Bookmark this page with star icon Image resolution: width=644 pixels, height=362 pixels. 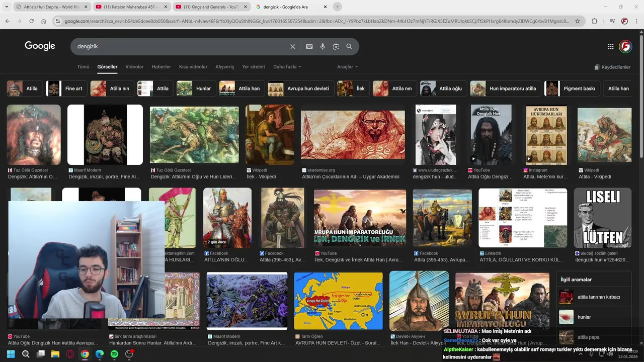tap(578, 21)
